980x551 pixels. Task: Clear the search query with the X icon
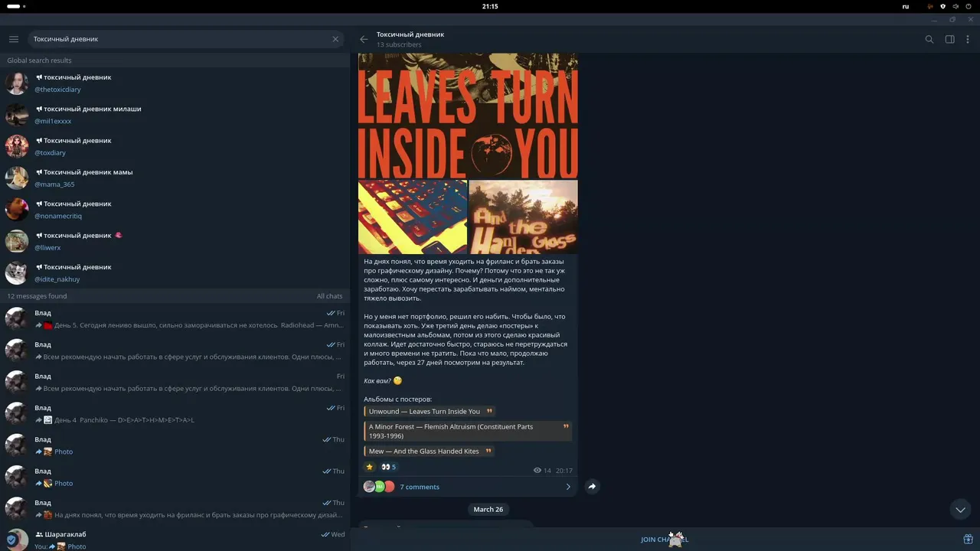(335, 39)
